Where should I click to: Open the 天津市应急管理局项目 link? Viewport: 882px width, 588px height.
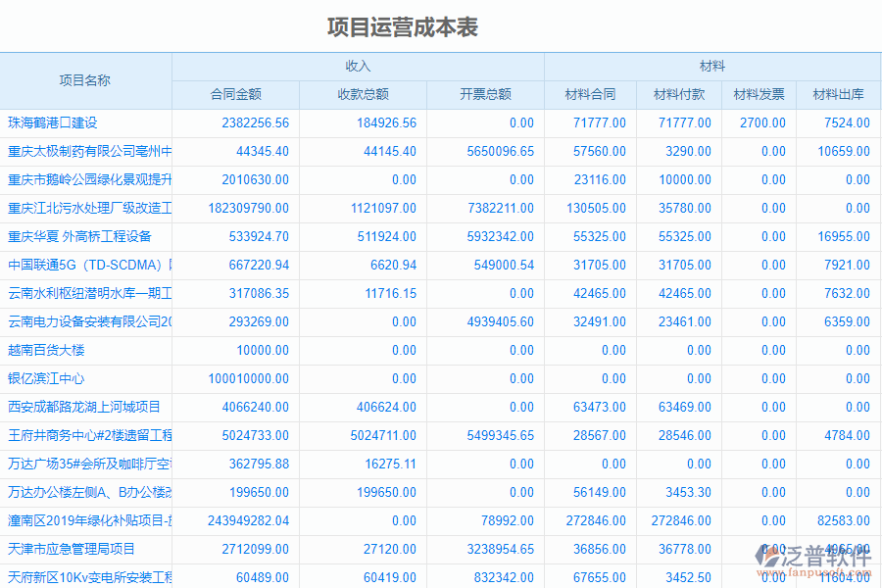point(73,549)
